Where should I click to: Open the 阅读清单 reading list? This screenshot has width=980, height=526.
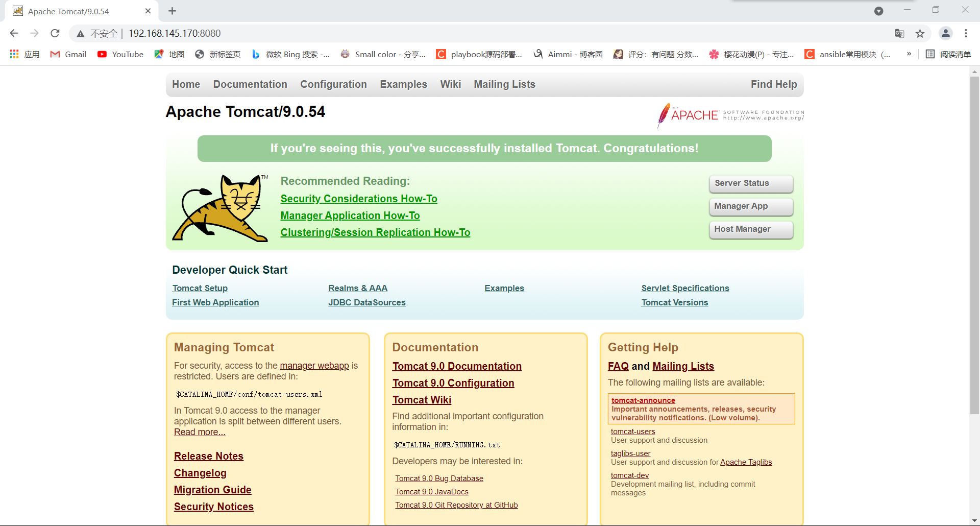click(x=948, y=54)
